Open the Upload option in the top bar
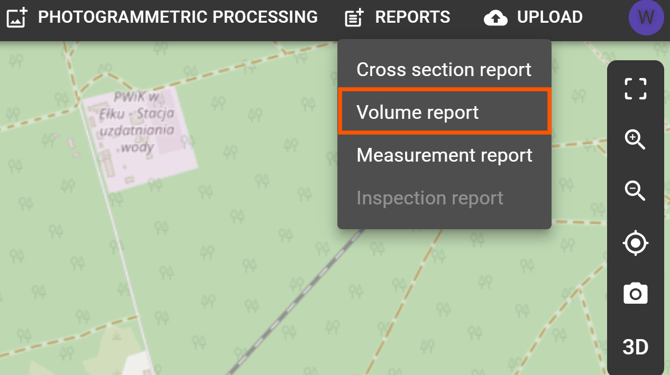The height and width of the screenshot is (375, 670). point(550,18)
